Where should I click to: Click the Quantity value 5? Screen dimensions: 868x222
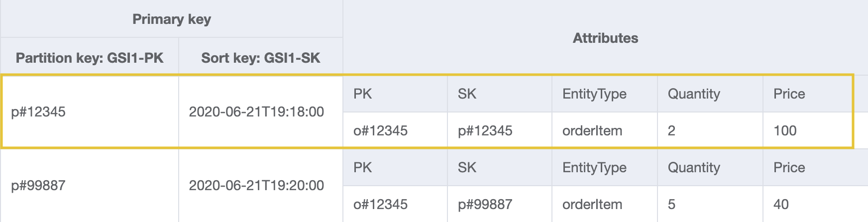tap(671, 205)
